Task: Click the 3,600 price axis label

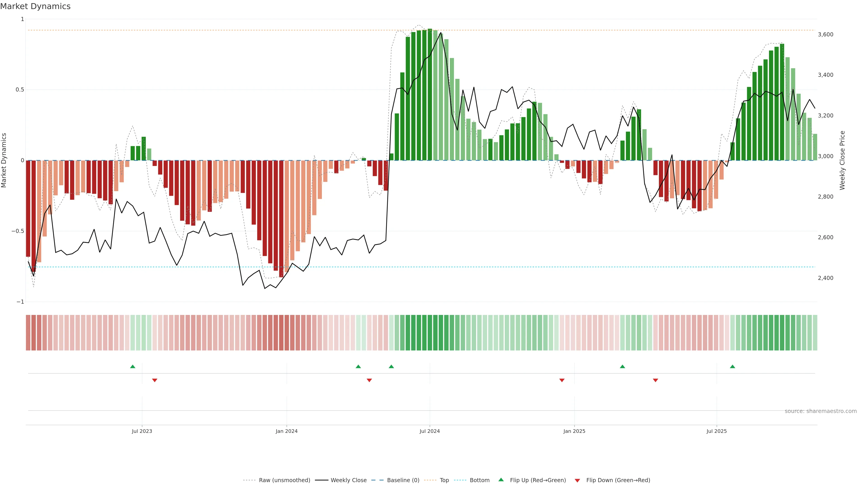Action: 826,34
